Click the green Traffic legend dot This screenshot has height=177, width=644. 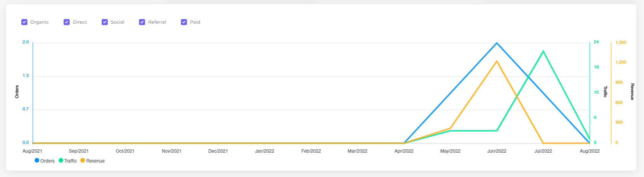tap(61, 161)
